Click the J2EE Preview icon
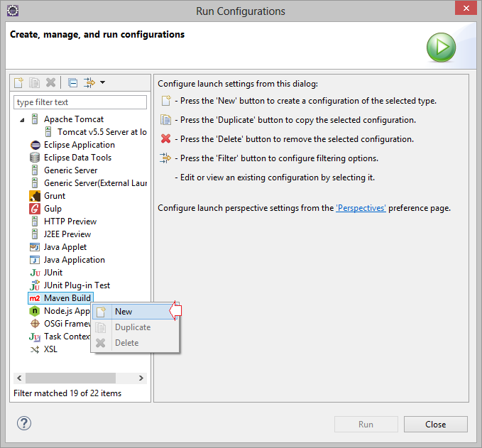This screenshot has height=448, width=482. [x=35, y=234]
